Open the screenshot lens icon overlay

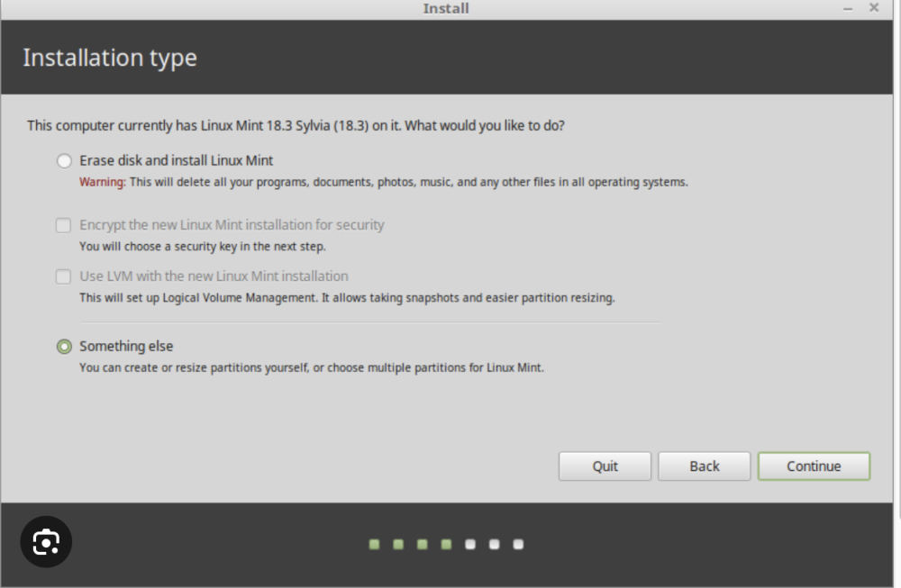(x=46, y=542)
